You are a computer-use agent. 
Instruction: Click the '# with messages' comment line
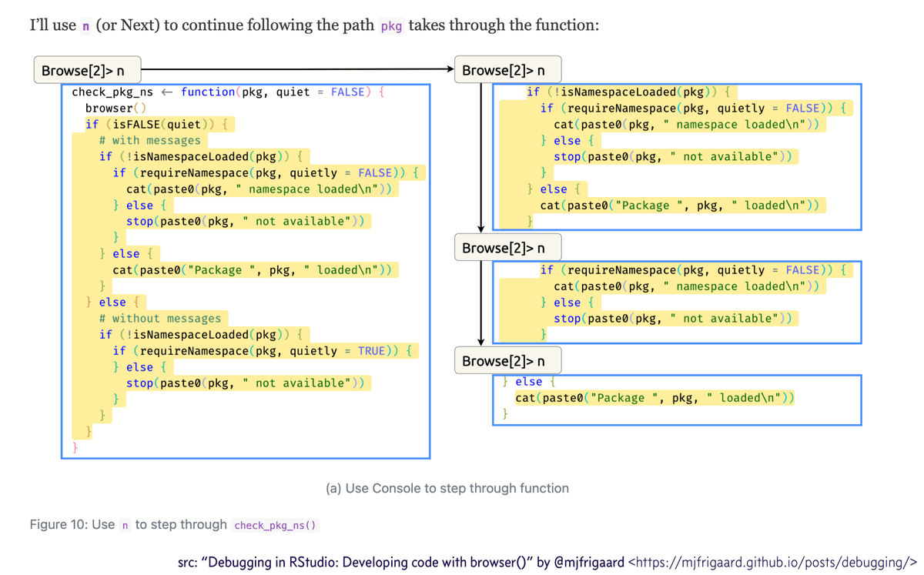coord(149,140)
